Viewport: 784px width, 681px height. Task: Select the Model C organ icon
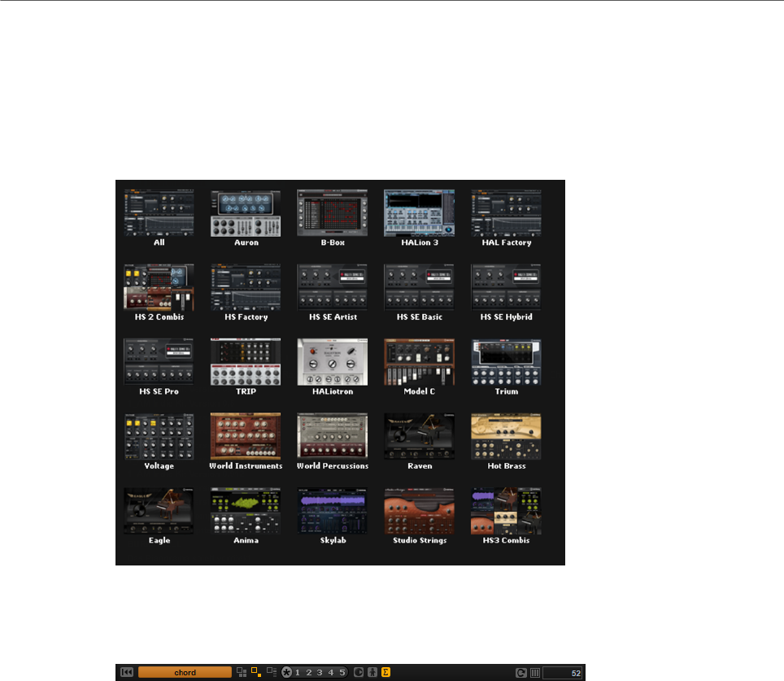point(419,362)
